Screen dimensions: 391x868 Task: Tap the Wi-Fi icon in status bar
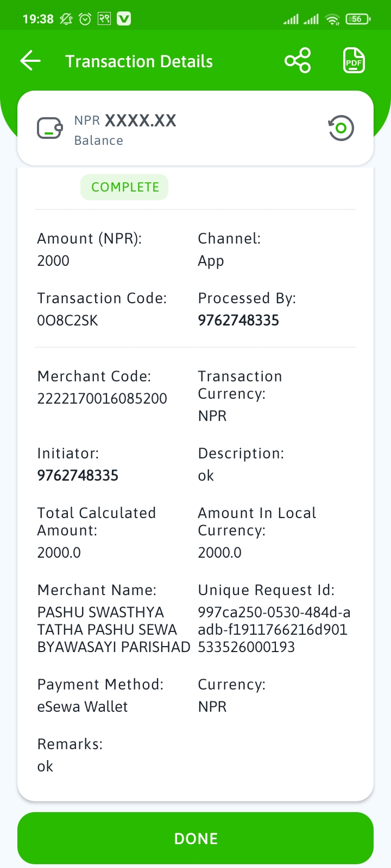pos(332,20)
